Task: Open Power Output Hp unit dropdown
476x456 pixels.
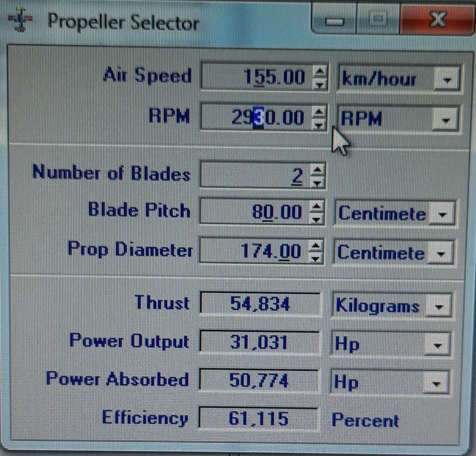Action: pos(437,345)
